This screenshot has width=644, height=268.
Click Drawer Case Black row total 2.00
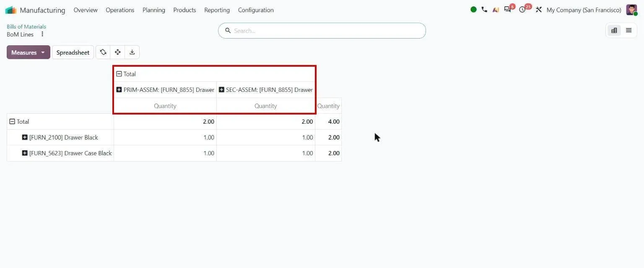328,154
